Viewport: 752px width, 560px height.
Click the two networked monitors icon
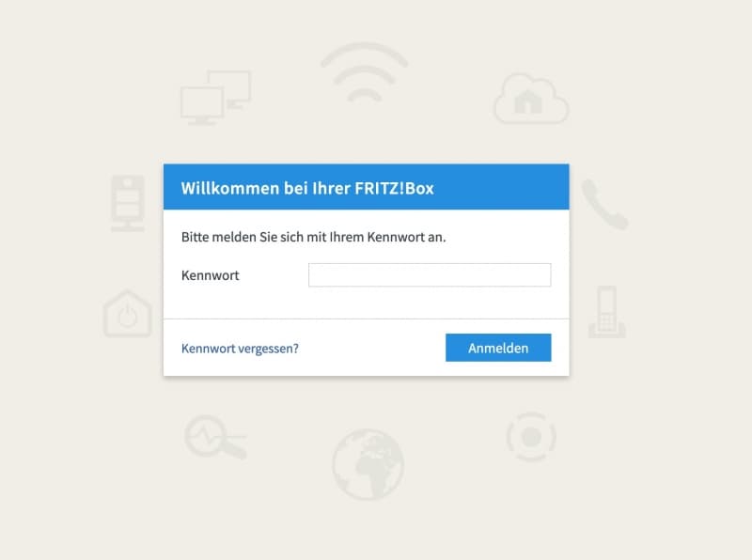tap(215, 98)
